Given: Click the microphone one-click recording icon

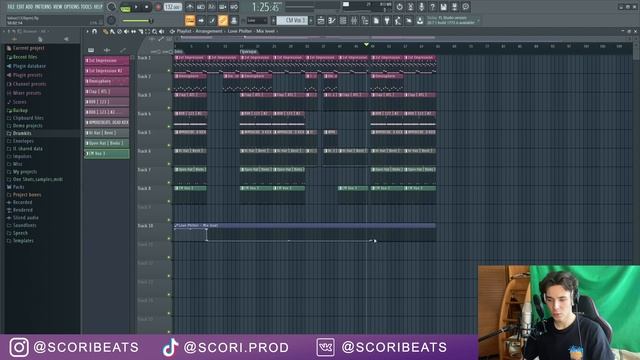Looking at the screenshot, I should pyautogui.click(x=422, y=7).
